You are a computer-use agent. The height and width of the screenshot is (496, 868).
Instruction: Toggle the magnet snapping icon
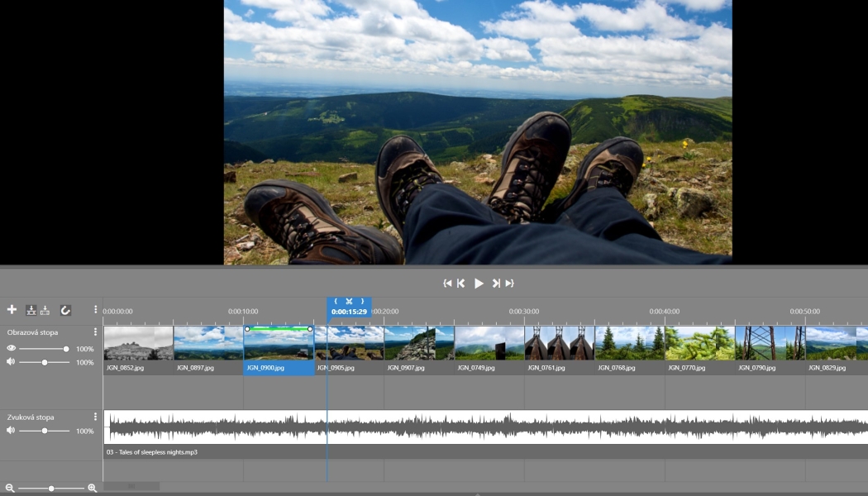pos(65,310)
